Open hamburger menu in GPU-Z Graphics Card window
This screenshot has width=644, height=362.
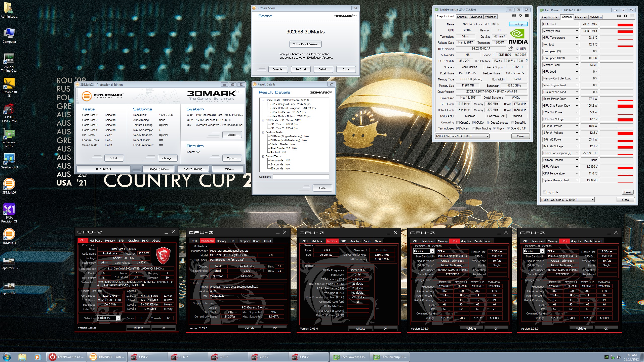pyautogui.click(x=527, y=16)
